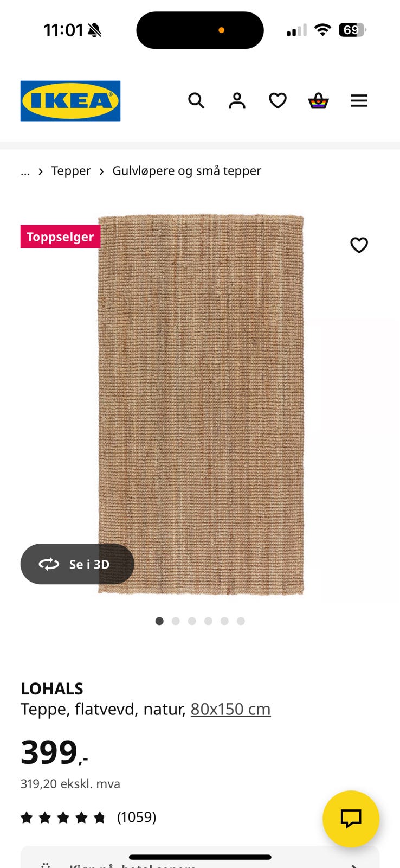Open the (1059) review count

[x=137, y=817]
